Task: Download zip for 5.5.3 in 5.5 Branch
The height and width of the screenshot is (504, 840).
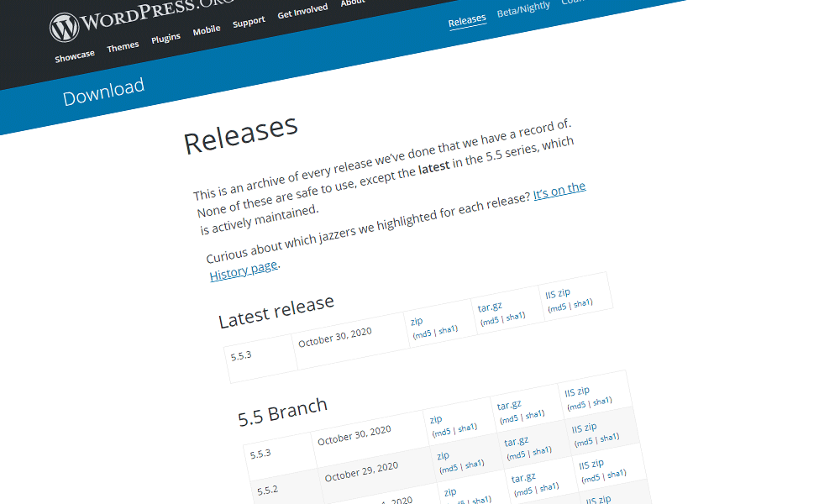Action: pos(436,419)
